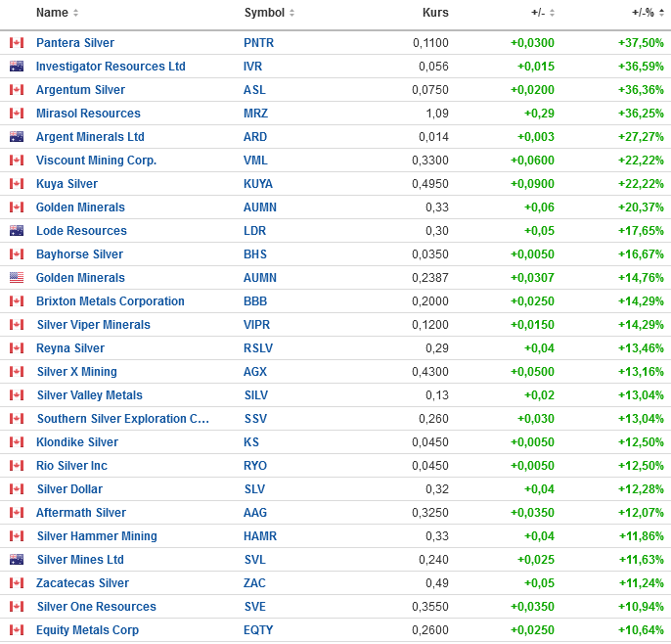Select Silver X Mining price 0,4300
Image resolution: width=671 pixels, height=644 pixels.
pos(430,372)
